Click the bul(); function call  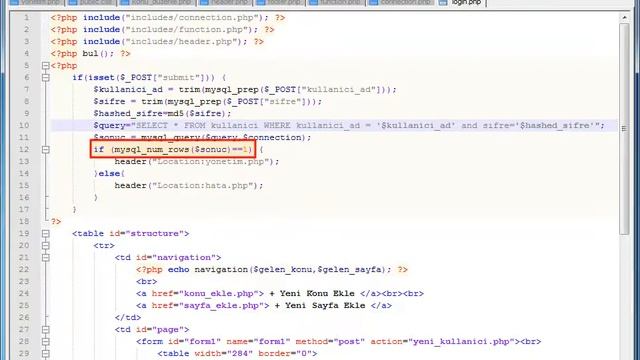(98, 53)
